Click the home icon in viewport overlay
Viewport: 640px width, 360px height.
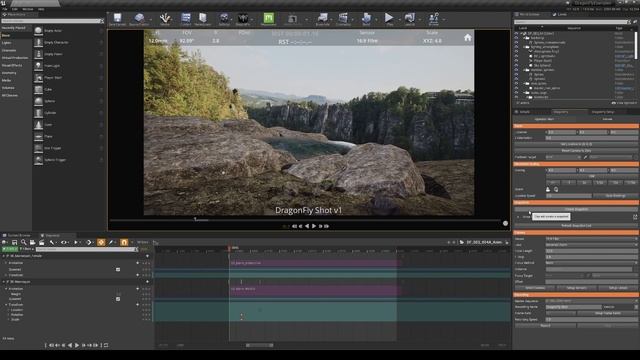click(x=467, y=38)
